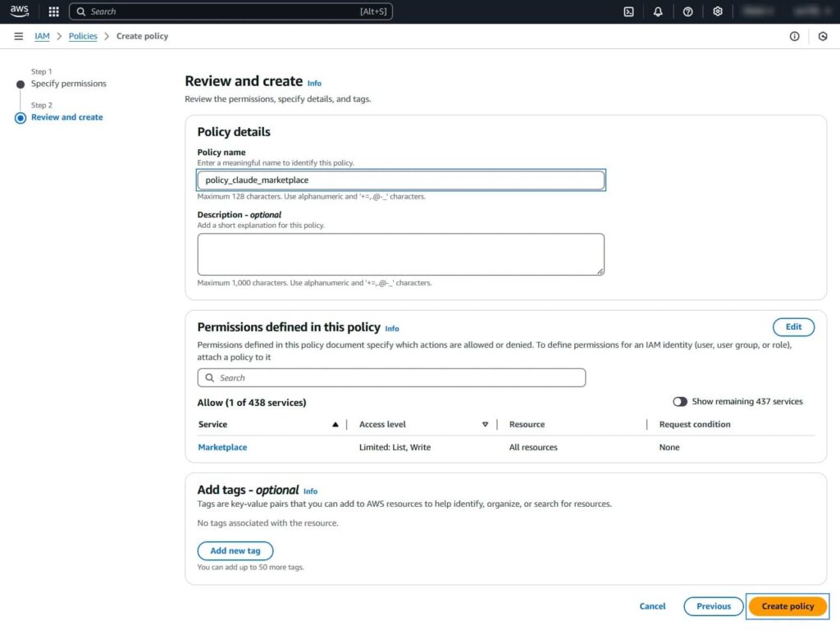Open the Settings gear icon

coord(717,11)
